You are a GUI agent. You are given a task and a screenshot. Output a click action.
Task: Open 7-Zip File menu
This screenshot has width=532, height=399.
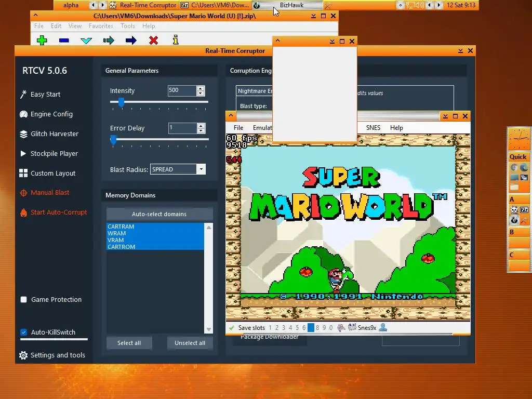38,26
